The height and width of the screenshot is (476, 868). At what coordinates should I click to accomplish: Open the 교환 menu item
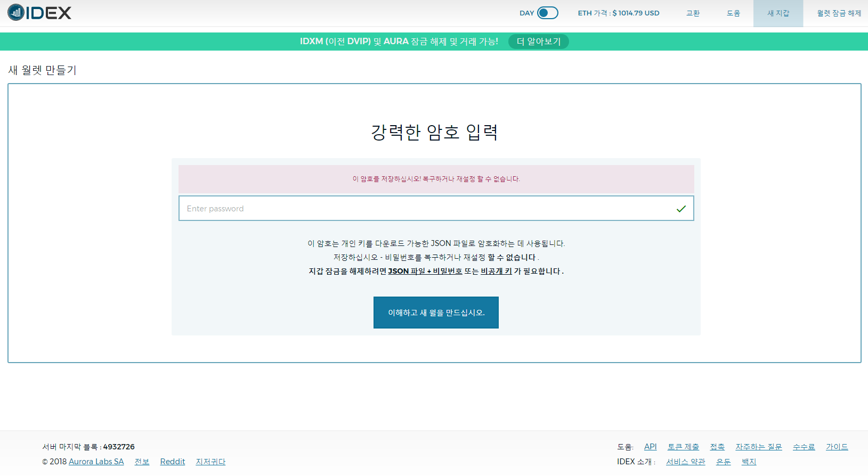click(x=693, y=13)
